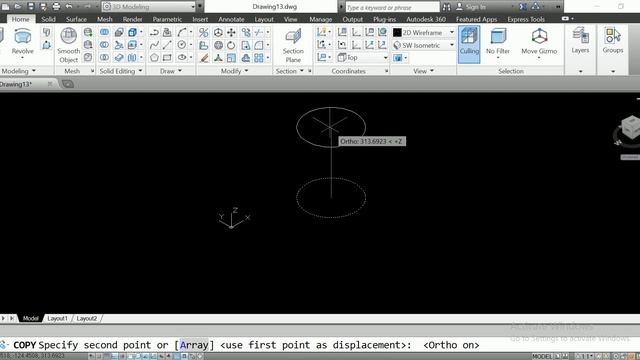Click the Line tool in Draw panel

(x=167, y=45)
